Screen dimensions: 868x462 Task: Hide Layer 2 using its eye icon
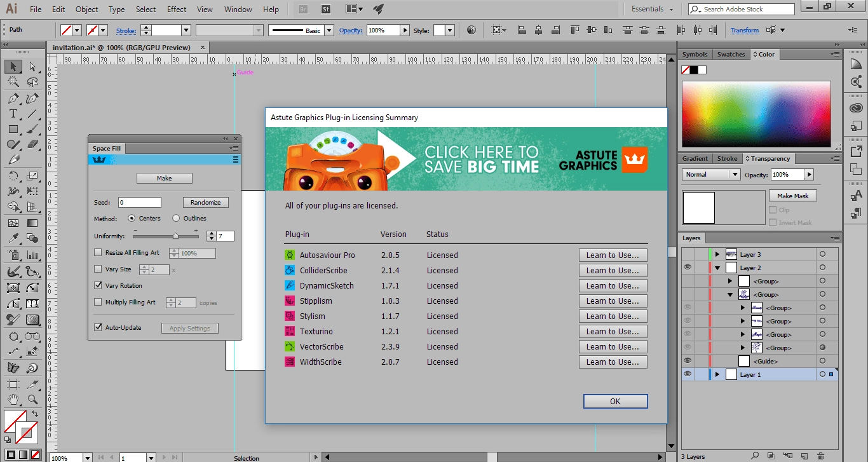click(x=687, y=268)
